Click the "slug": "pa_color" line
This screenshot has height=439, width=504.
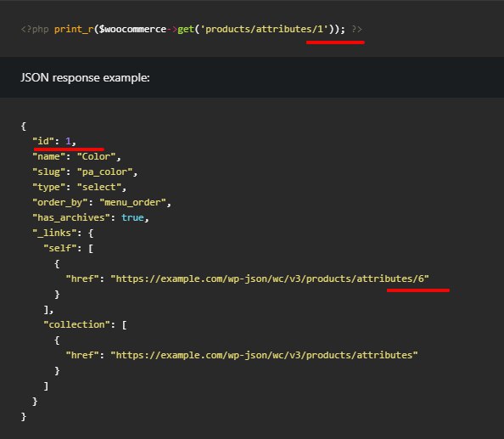(85, 172)
